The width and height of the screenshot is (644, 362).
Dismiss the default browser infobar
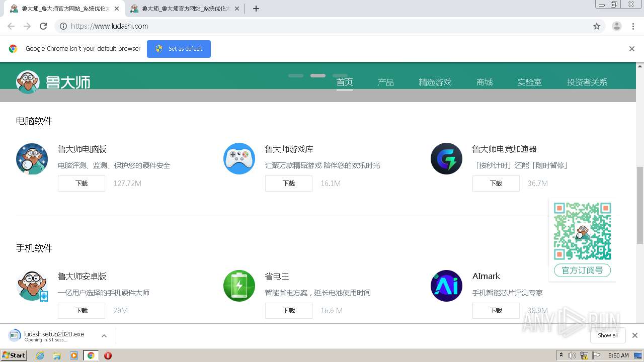tap(632, 49)
